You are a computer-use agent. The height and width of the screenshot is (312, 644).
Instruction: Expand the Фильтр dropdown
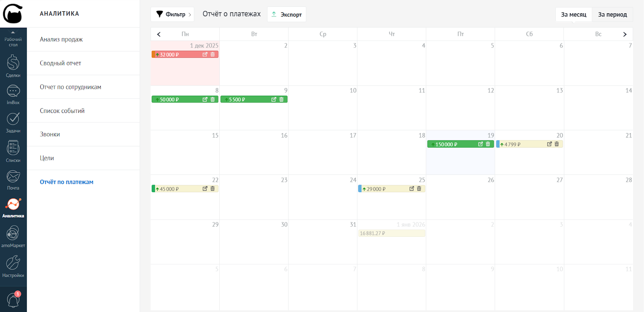coord(172,14)
